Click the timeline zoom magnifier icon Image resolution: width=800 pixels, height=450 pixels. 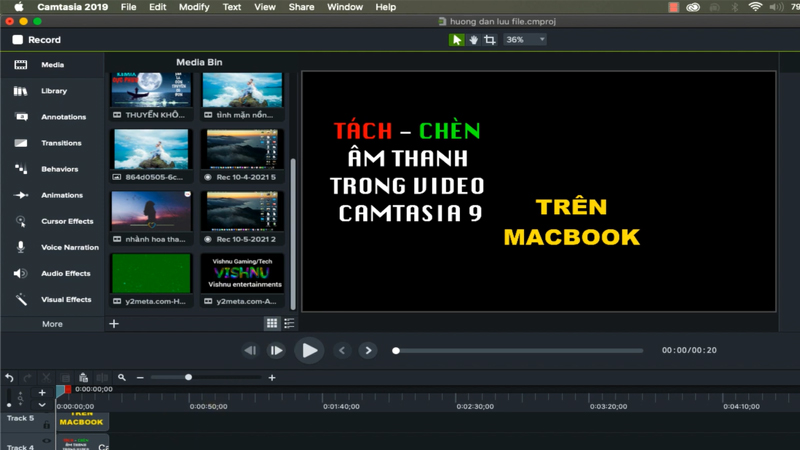(121, 378)
